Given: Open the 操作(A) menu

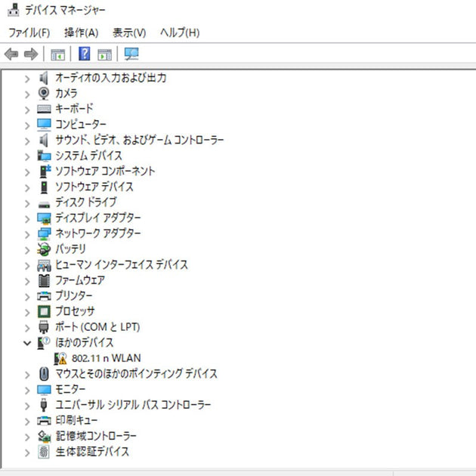Looking at the screenshot, I should click(x=81, y=32).
